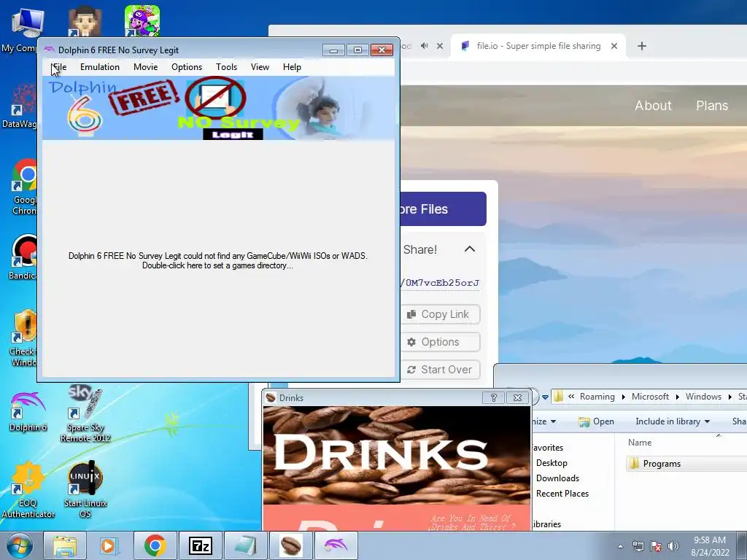Expand the arrow after Roaming in path
The width and height of the screenshot is (747, 560).
(623, 397)
